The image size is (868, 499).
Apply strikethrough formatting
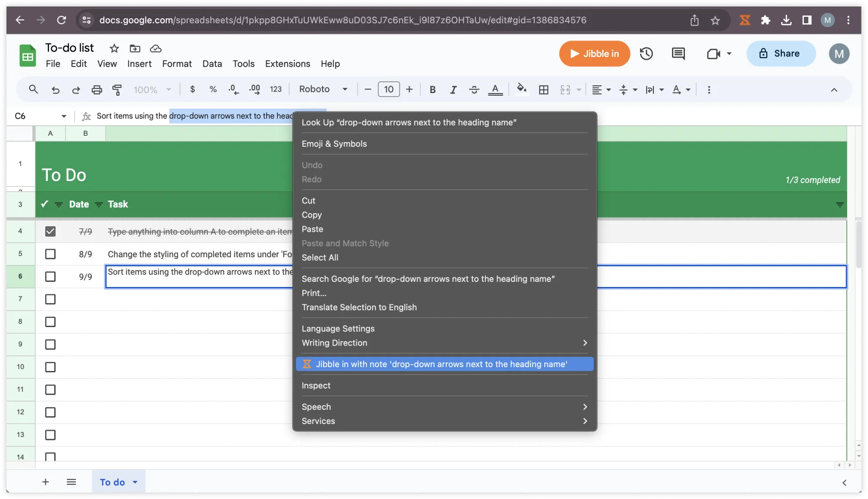(x=474, y=90)
